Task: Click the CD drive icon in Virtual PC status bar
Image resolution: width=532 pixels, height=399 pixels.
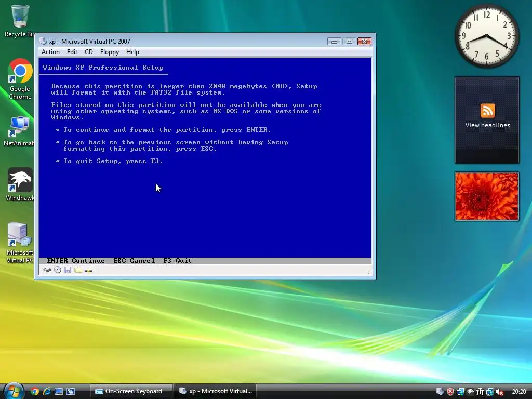Action: [58, 270]
